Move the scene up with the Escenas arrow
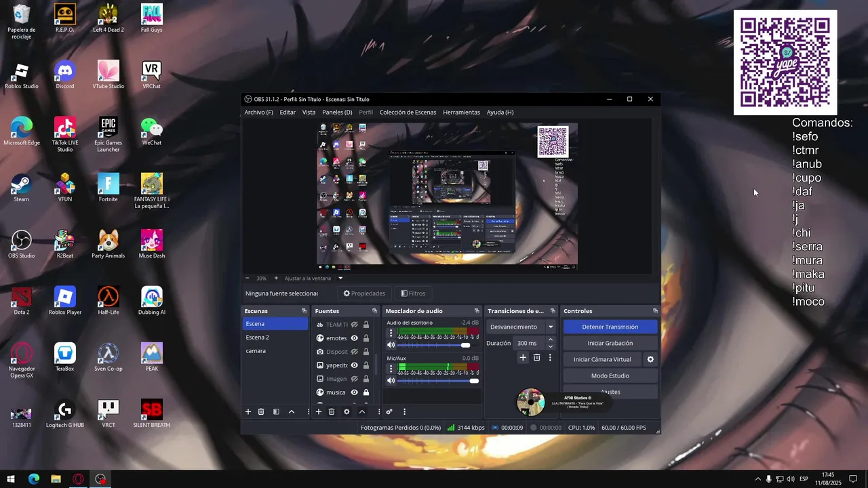868x488 pixels. coord(292,411)
